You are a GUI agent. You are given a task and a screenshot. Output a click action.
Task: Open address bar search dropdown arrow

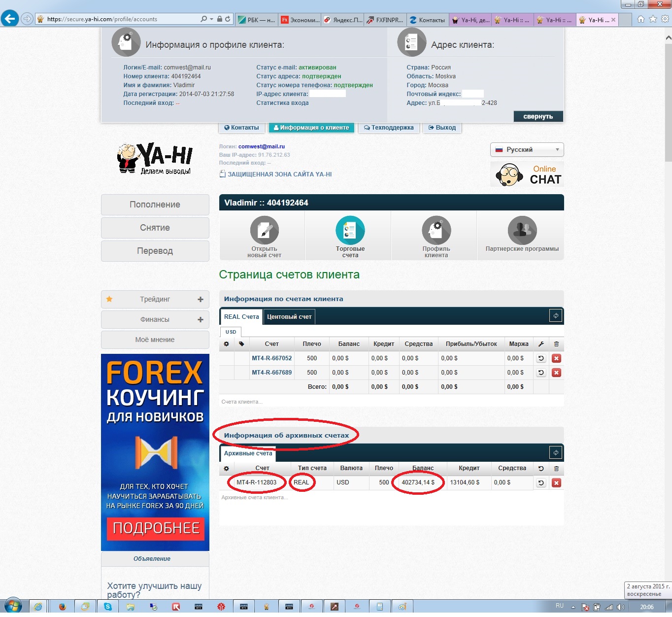(211, 19)
